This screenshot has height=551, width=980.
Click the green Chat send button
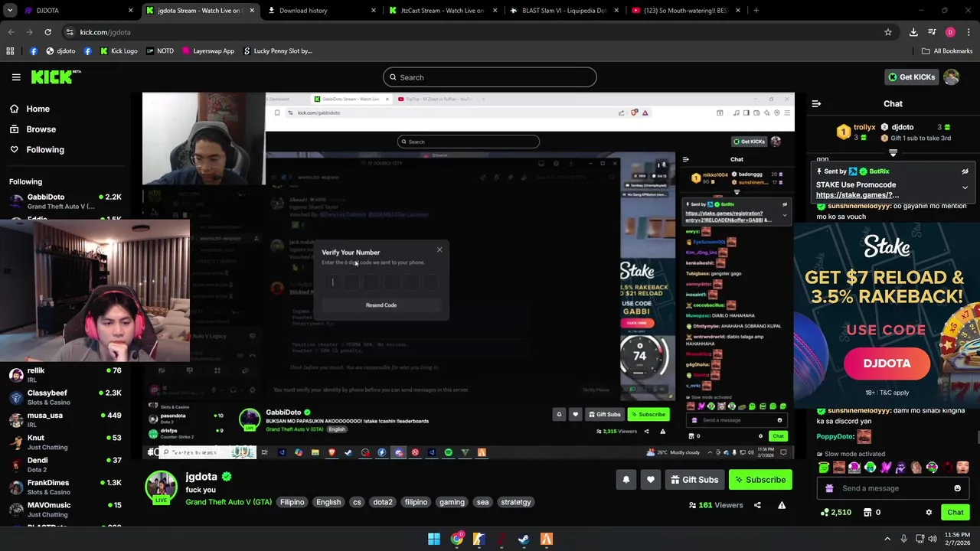(955, 512)
